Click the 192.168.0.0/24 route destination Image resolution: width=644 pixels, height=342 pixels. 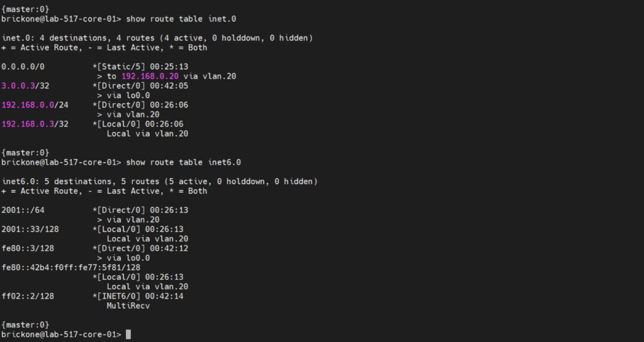pos(35,105)
